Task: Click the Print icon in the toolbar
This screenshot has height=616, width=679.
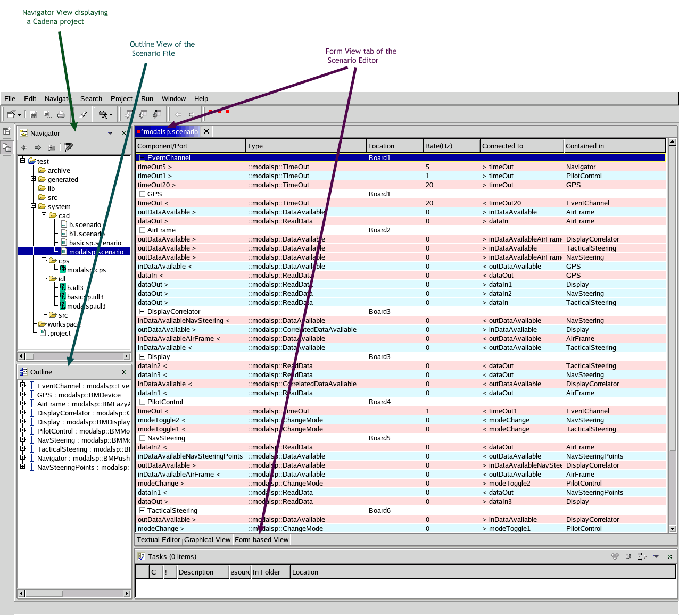Action: click(x=61, y=114)
